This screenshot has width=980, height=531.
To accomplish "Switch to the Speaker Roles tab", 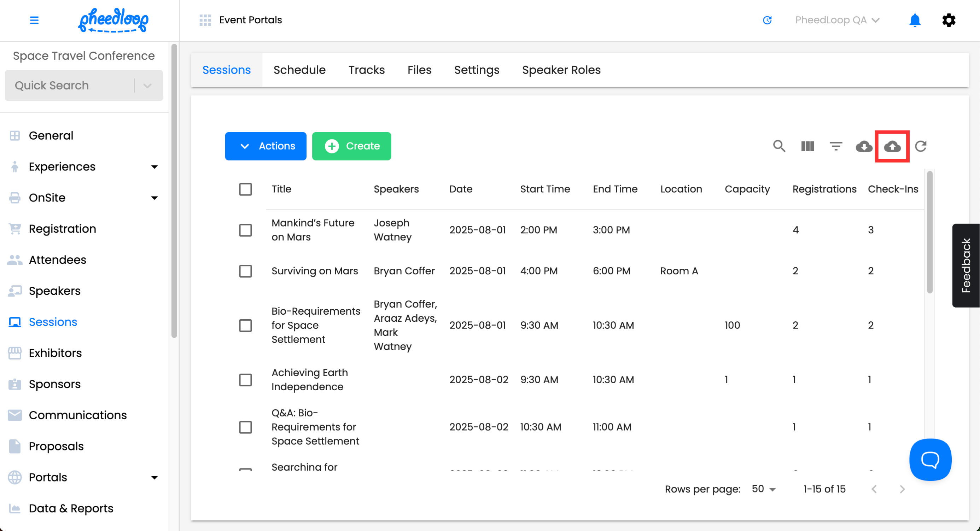I will click(561, 70).
